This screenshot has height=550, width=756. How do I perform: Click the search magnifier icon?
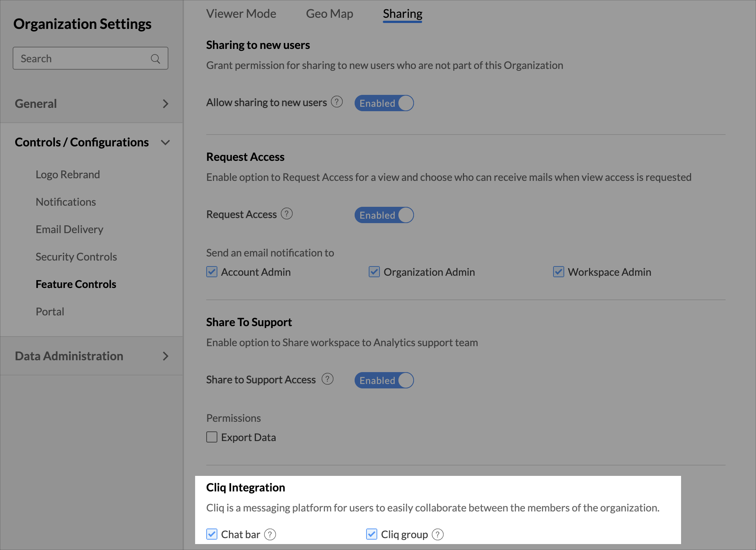point(155,59)
